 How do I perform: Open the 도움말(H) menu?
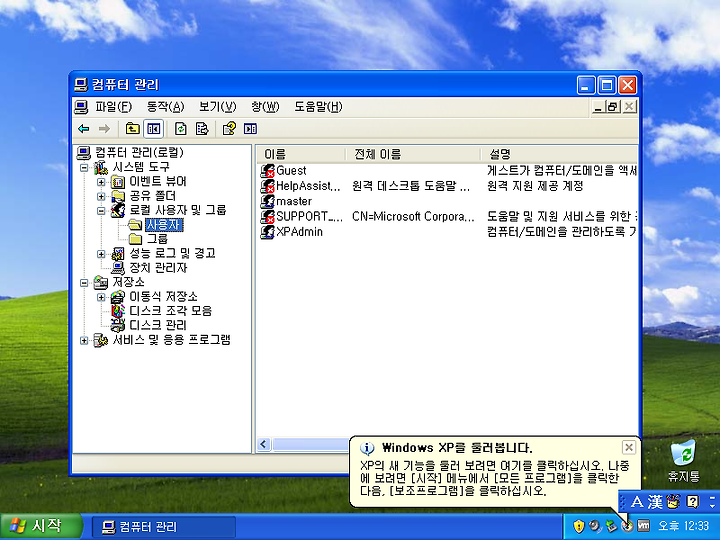point(318,107)
